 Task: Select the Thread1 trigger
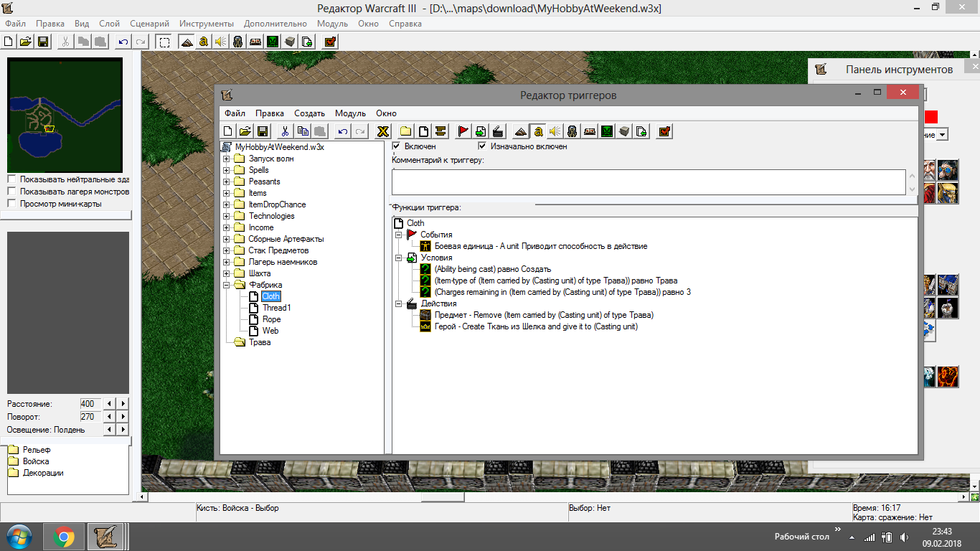[x=277, y=308]
